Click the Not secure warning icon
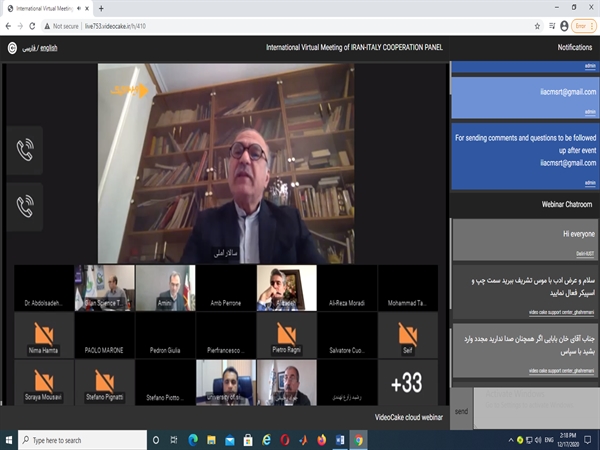 pos(47,26)
